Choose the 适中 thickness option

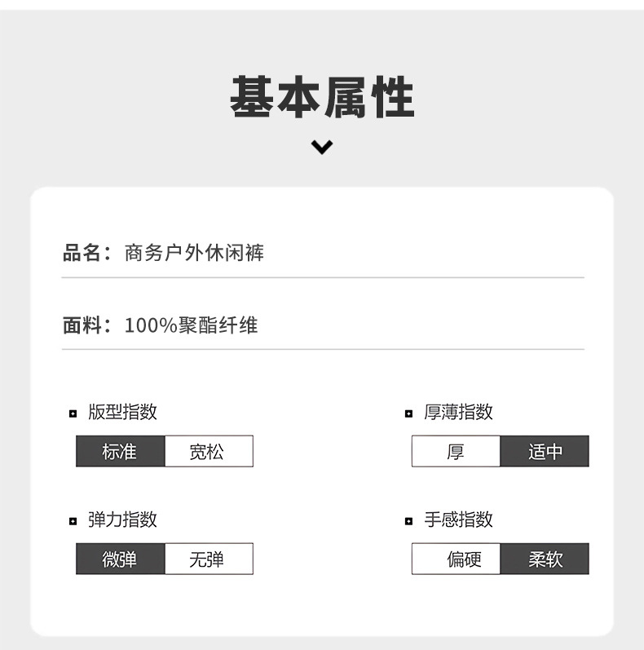pos(545,451)
